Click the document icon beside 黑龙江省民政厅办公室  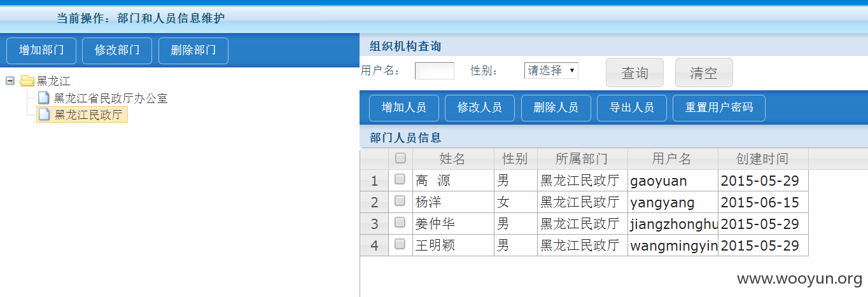[x=43, y=98]
